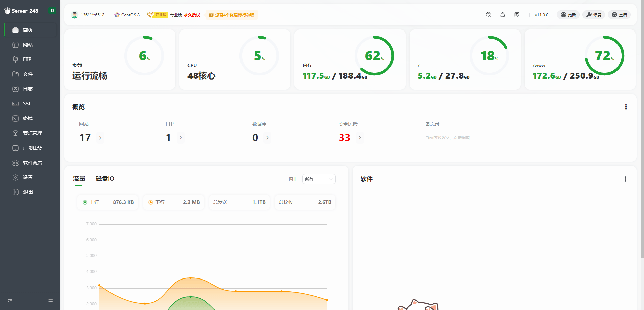Click the 备忘录 empty memo text to edit

click(447, 138)
